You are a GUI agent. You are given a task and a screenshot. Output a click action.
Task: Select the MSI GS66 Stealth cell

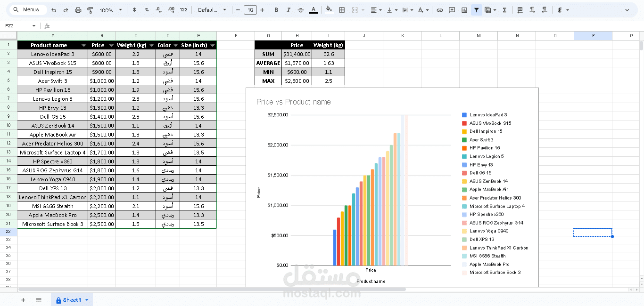coord(53,206)
